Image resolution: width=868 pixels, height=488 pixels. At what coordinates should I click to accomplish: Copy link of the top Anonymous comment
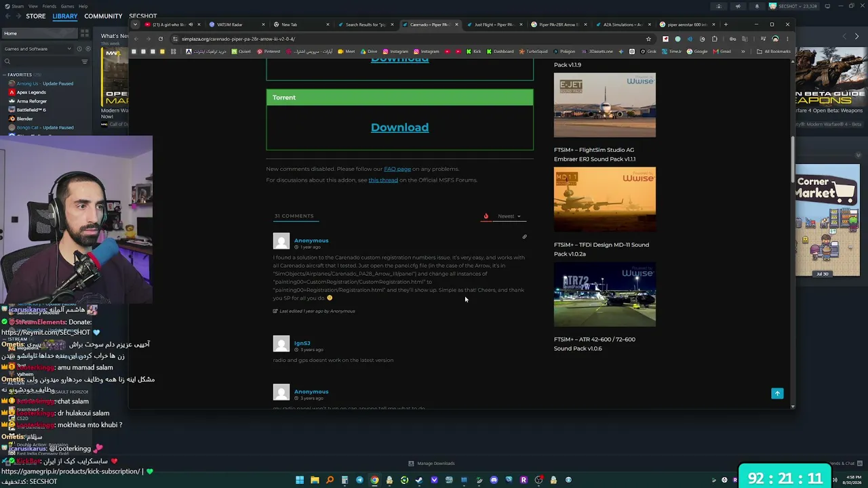[524, 237]
